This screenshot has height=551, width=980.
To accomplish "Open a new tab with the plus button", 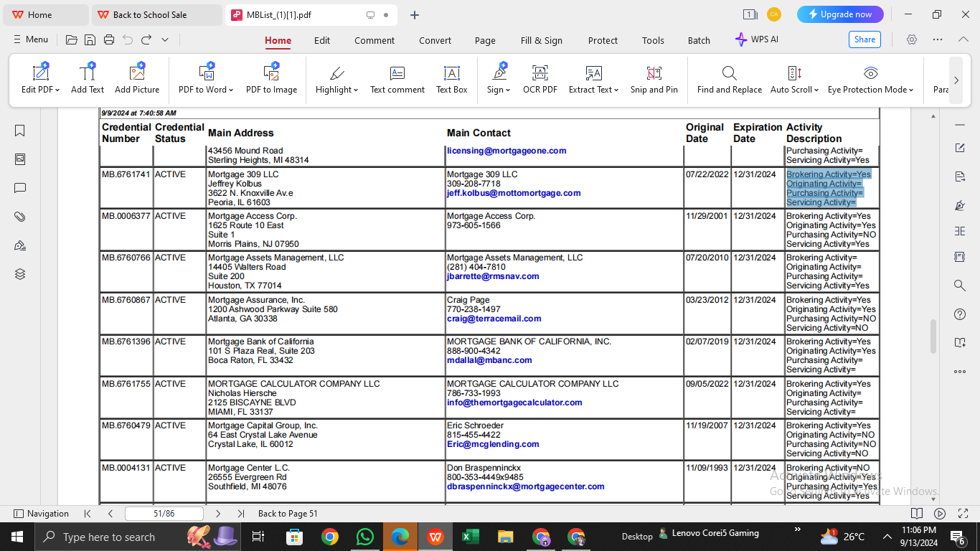I will pos(415,15).
